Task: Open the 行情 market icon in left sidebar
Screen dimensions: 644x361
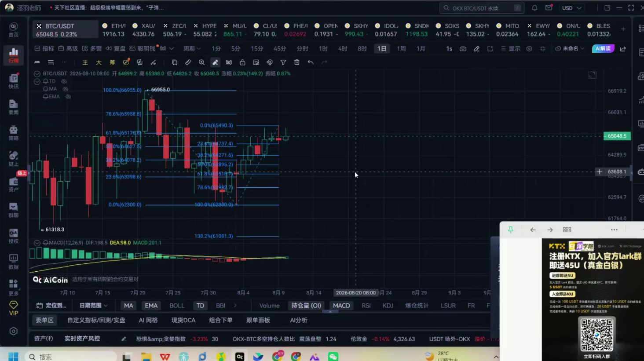Action: [14, 55]
